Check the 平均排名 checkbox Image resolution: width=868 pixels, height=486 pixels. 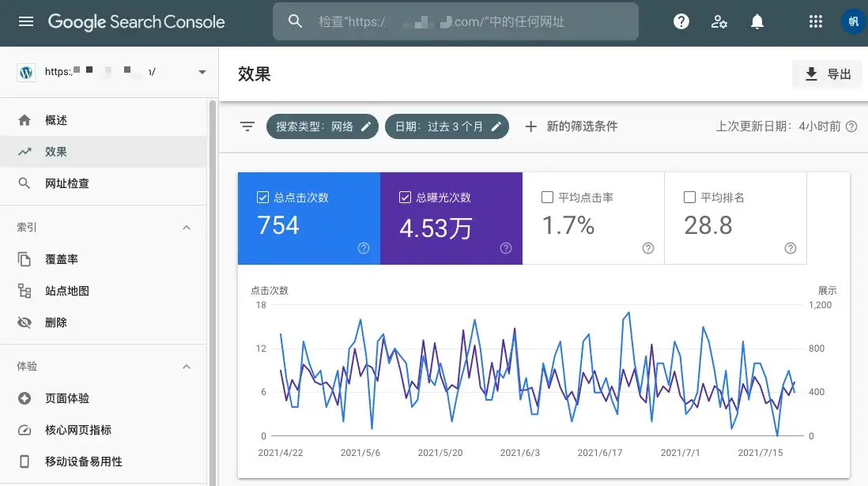[690, 197]
